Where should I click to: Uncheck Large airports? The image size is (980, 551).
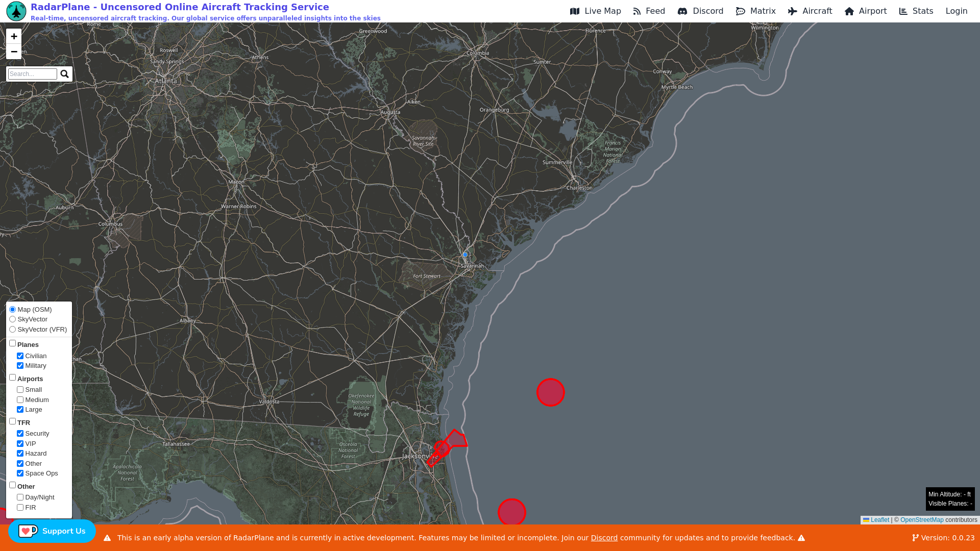pos(20,410)
